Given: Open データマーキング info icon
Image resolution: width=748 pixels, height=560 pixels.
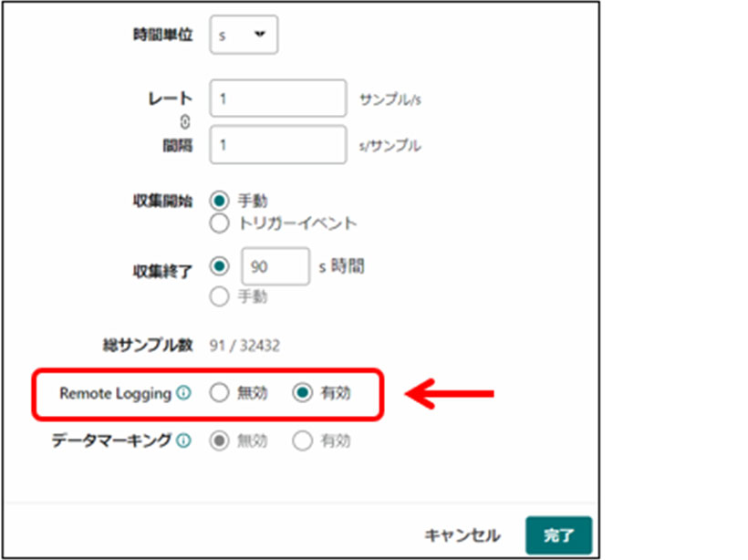Looking at the screenshot, I should click(183, 441).
